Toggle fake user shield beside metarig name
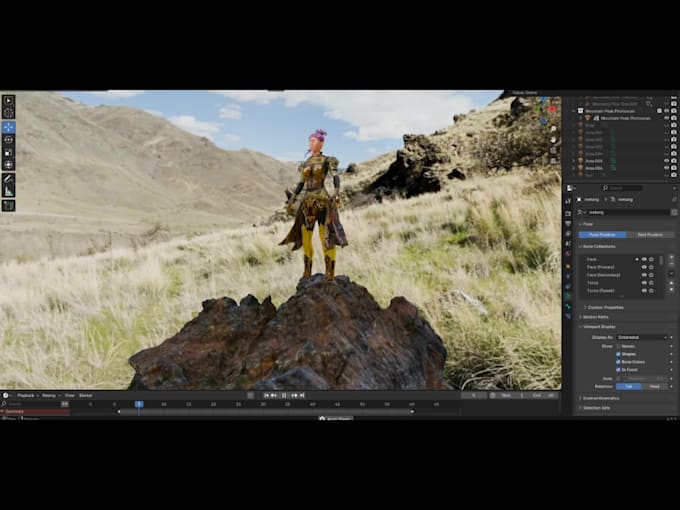 point(674,212)
